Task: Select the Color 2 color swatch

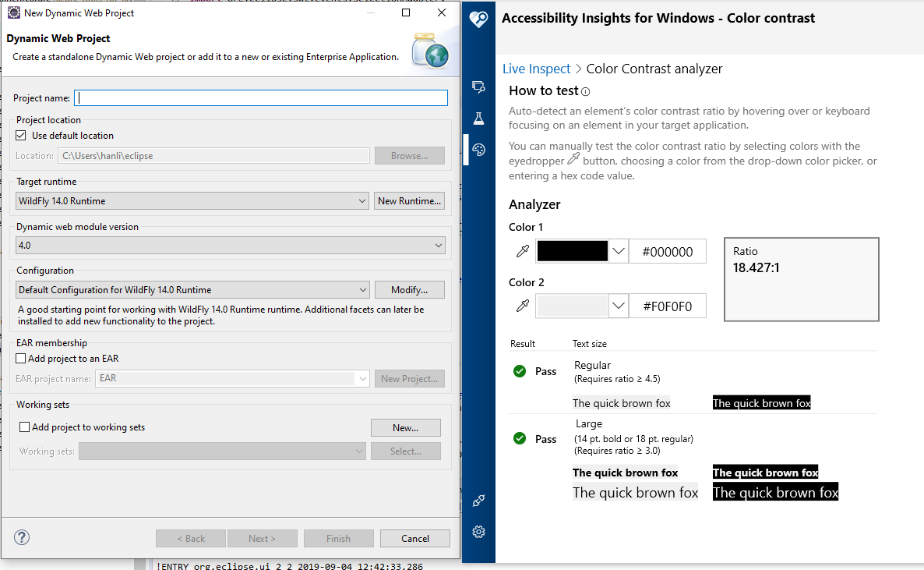Action: pyautogui.click(x=573, y=305)
